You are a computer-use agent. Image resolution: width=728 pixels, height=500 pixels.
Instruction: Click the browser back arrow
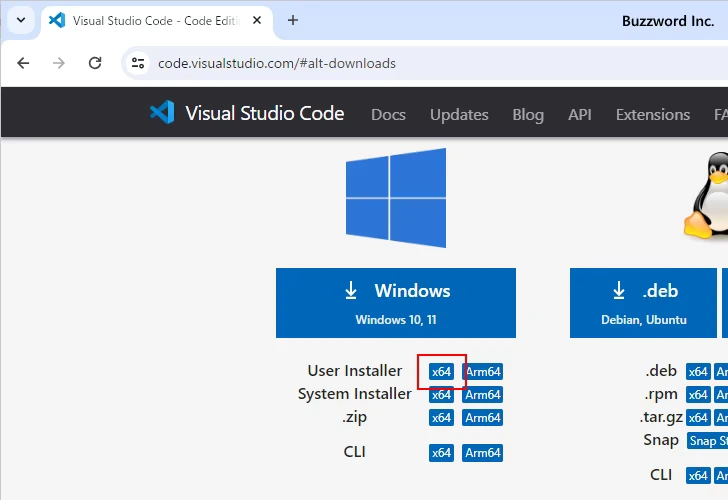[23, 63]
